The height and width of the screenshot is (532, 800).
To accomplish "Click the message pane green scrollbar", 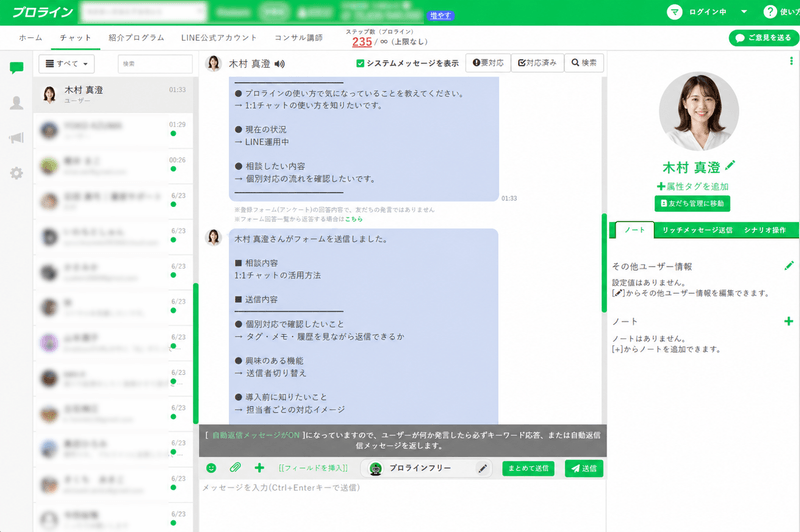I will [604, 263].
